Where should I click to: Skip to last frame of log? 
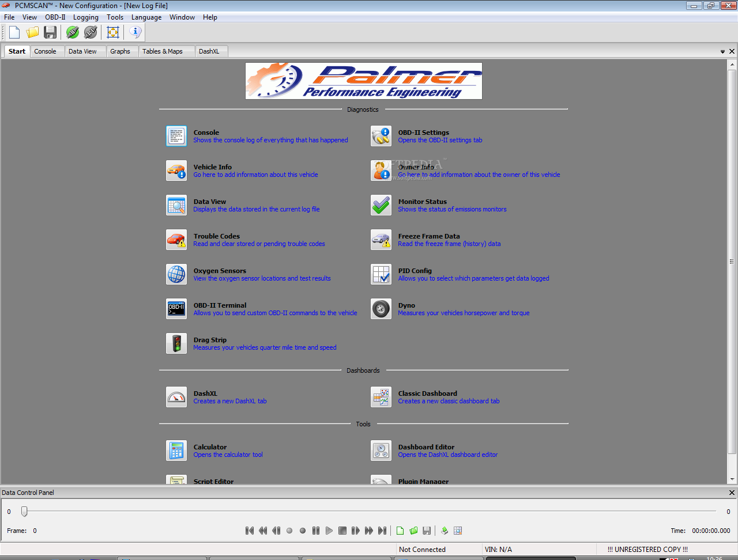point(382,531)
